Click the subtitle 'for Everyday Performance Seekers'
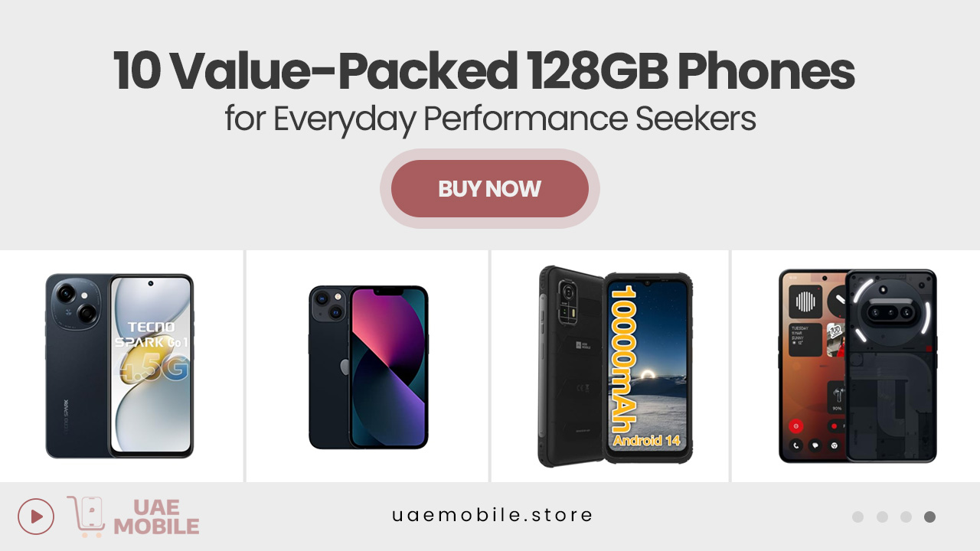 click(490, 119)
